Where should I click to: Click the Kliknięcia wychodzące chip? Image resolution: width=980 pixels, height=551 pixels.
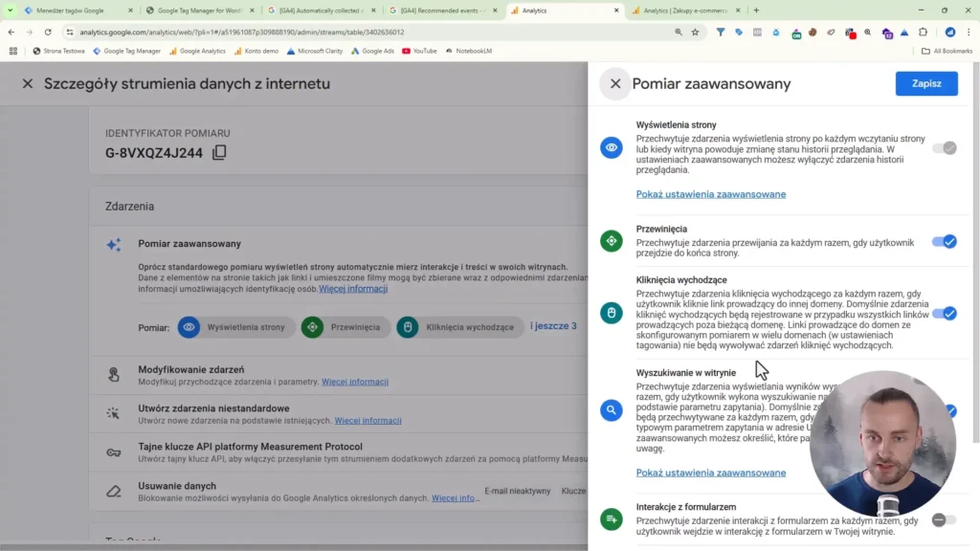point(460,327)
